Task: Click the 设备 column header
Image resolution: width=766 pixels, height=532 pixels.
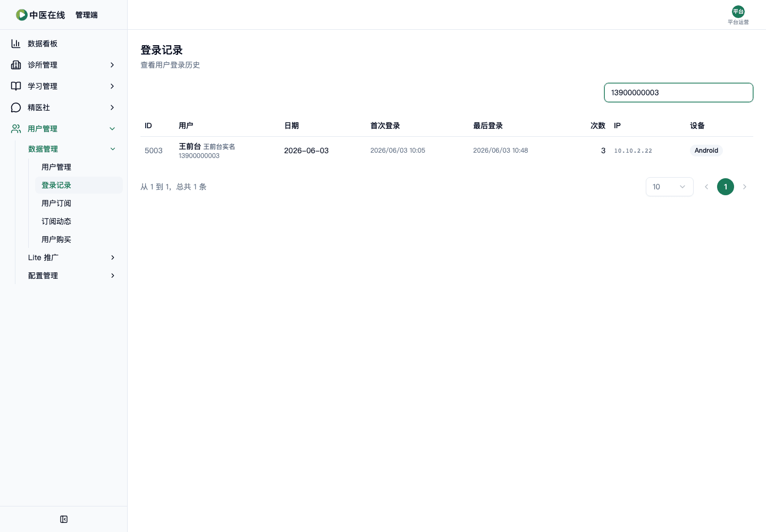Action: [697, 126]
